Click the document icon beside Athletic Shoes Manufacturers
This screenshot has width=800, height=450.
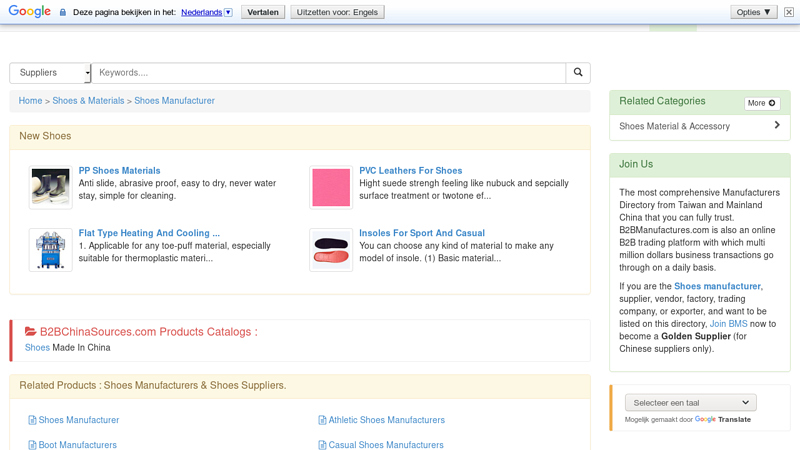click(322, 421)
